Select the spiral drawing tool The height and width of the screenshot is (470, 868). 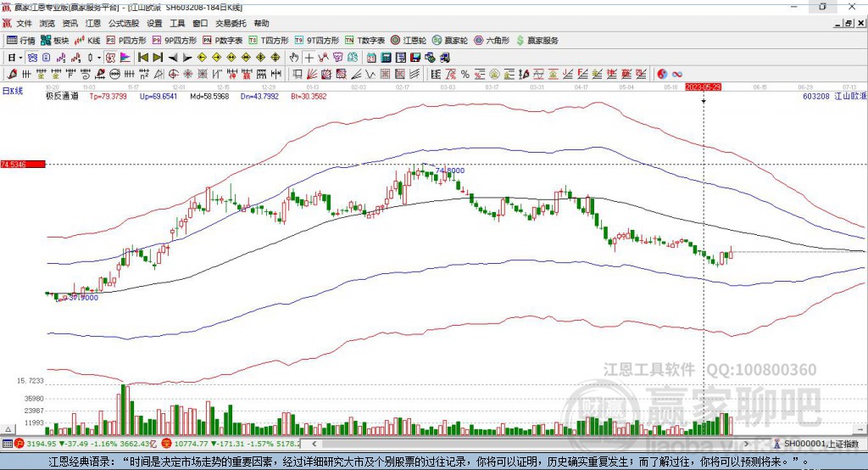(85, 75)
